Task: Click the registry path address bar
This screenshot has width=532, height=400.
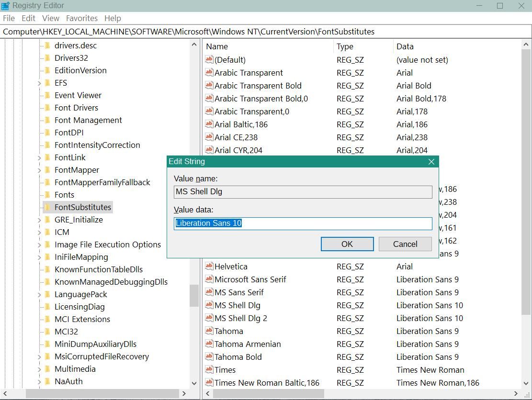Action: [266, 32]
